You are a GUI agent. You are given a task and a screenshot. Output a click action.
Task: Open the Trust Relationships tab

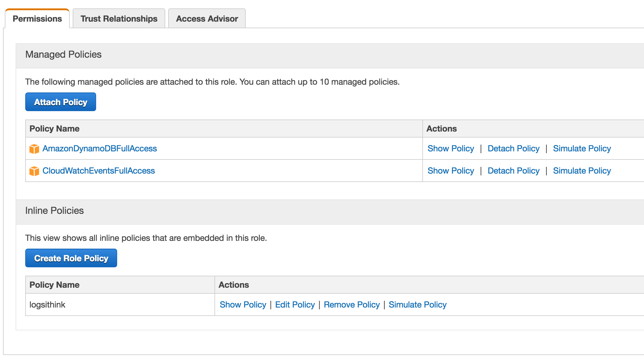[119, 19]
